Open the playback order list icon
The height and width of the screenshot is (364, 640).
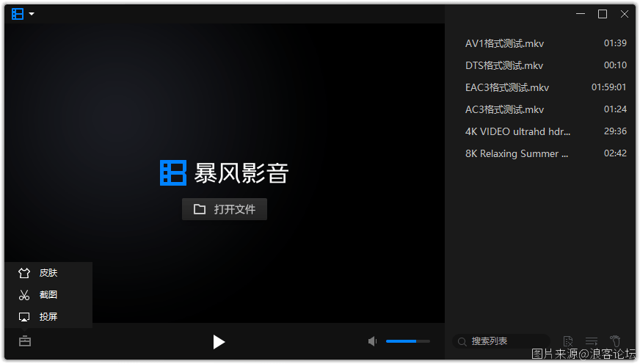point(592,341)
